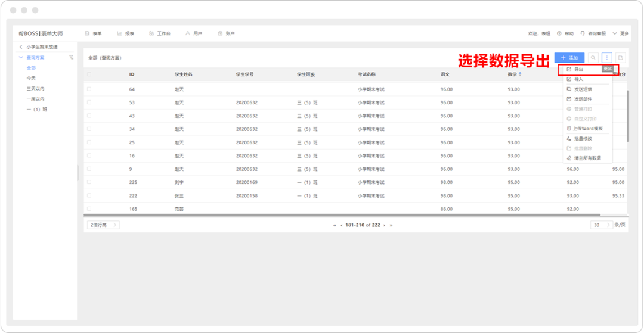Open the 2倍行高 row height dropdown
The height and width of the screenshot is (333, 644).
tap(104, 225)
